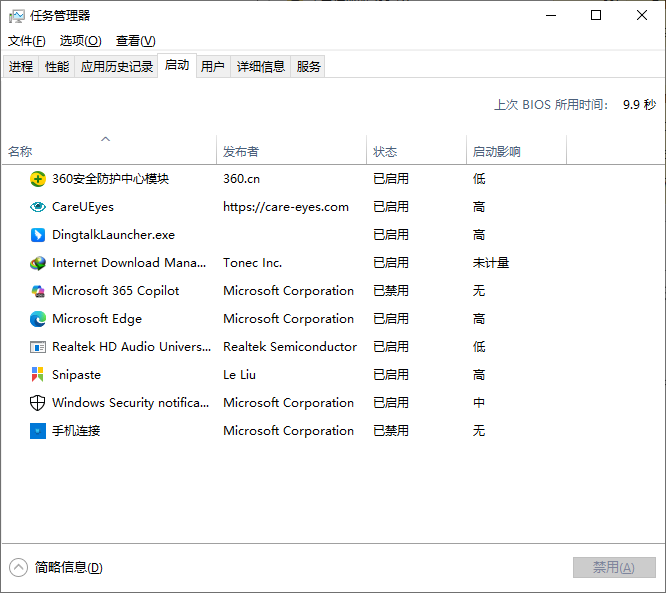Sort by the 状态 column header

(385, 152)
